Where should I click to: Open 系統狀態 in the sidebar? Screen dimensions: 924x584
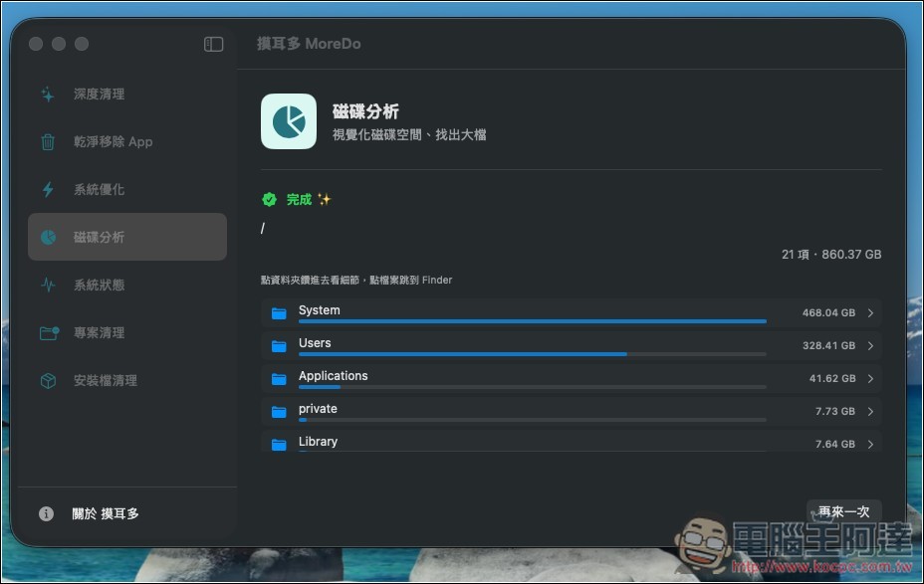tap(127, 285)
